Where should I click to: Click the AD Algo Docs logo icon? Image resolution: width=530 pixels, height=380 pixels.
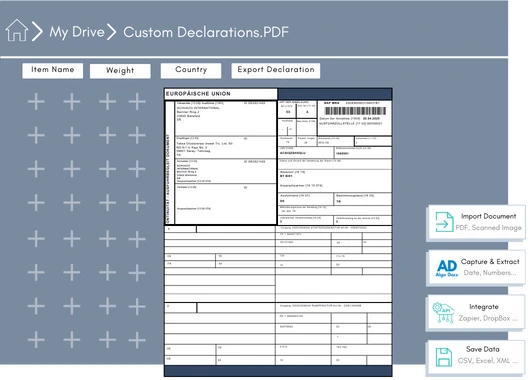(x=447, y=268)
